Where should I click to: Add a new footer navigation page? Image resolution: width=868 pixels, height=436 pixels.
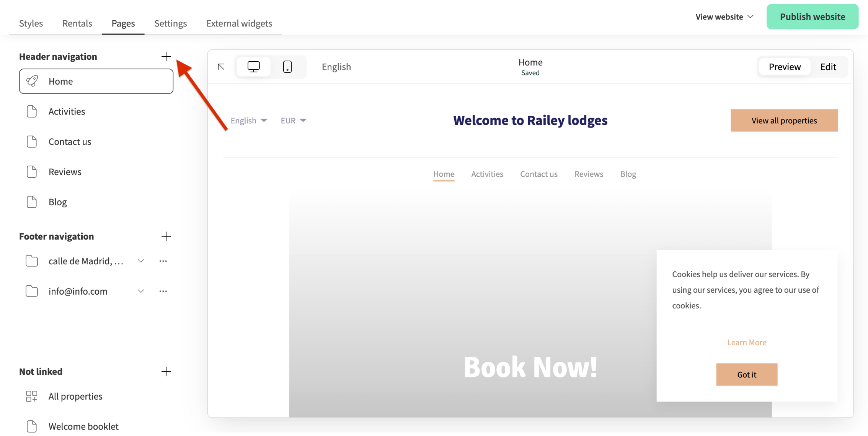(x=166, y=236)
